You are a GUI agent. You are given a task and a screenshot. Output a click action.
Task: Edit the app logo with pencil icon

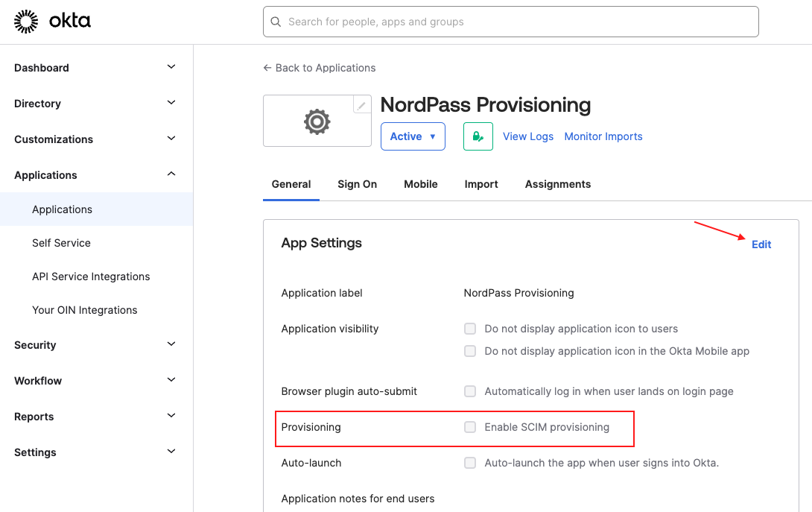tap(362, 105)
